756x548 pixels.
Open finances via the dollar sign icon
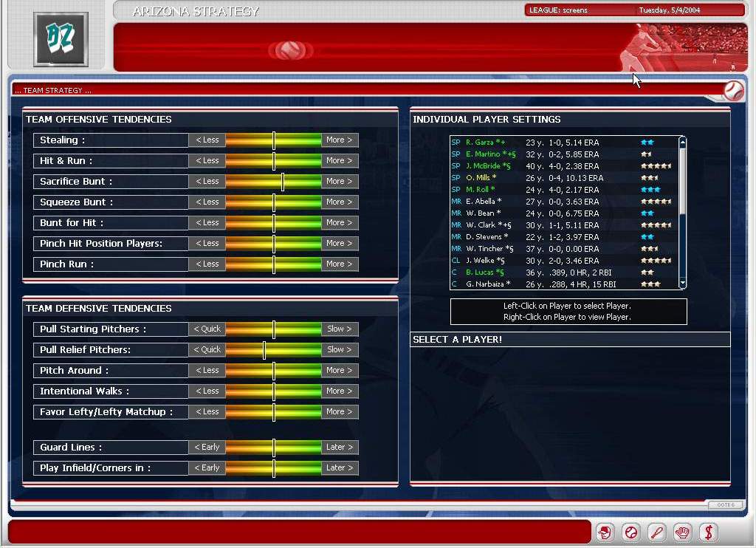[709, 532]
